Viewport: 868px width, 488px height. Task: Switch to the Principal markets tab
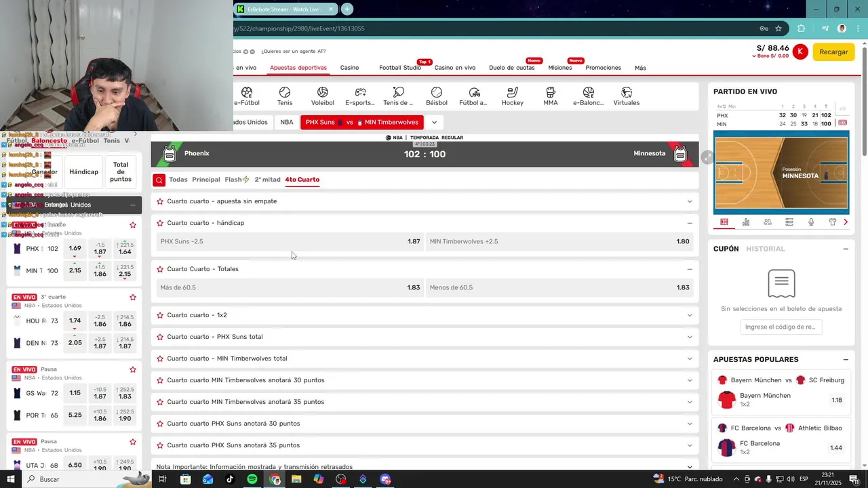[206, 180]
